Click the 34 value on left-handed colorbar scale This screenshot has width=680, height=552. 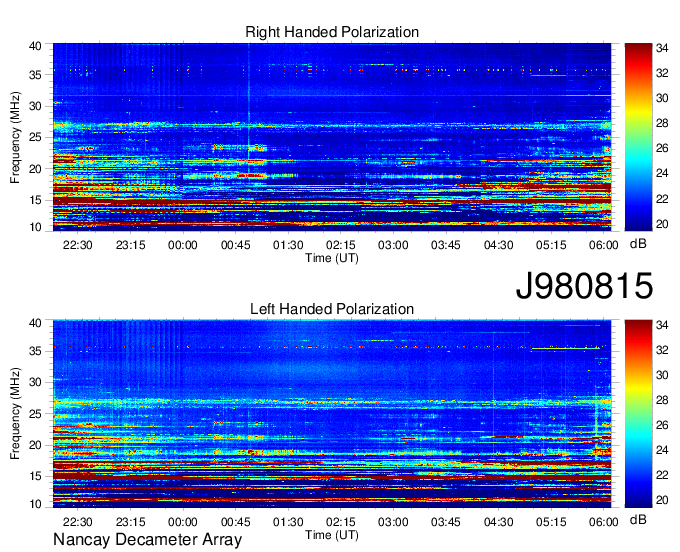pos(662,325)
